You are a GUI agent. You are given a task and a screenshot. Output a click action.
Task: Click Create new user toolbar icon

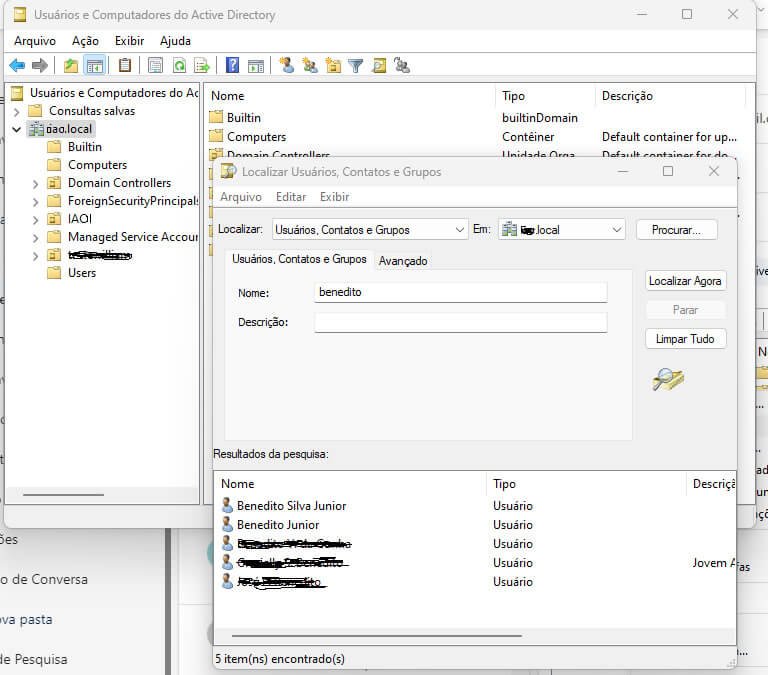tap(287, 65)
